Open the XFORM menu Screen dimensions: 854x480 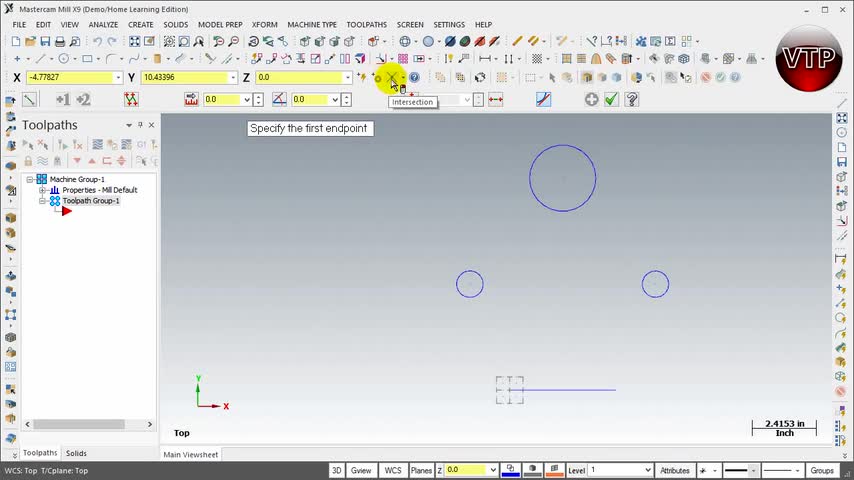point(265,25)
